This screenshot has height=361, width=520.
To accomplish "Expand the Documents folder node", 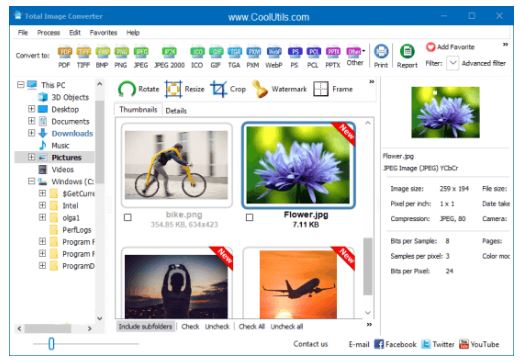I will point(31,121).
